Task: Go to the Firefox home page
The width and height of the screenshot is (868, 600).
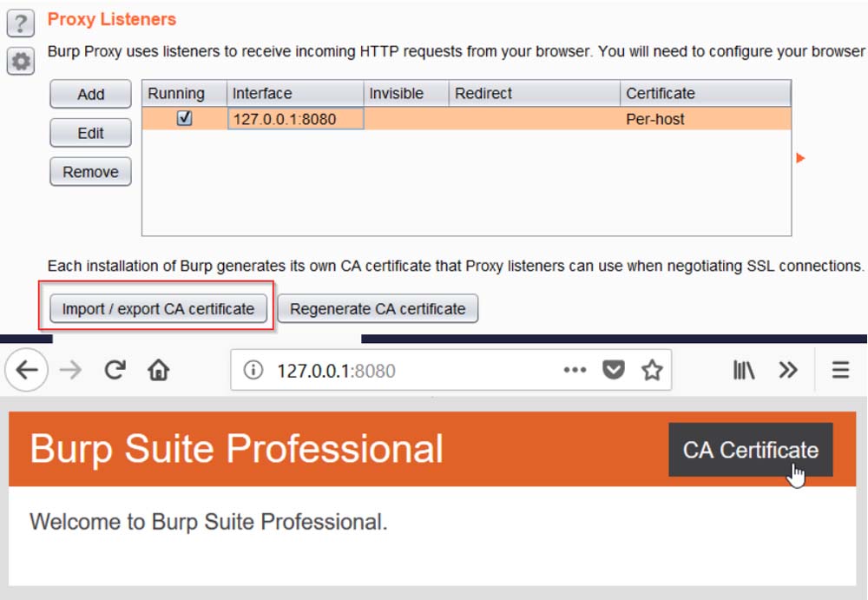Action: coord(158,370)
